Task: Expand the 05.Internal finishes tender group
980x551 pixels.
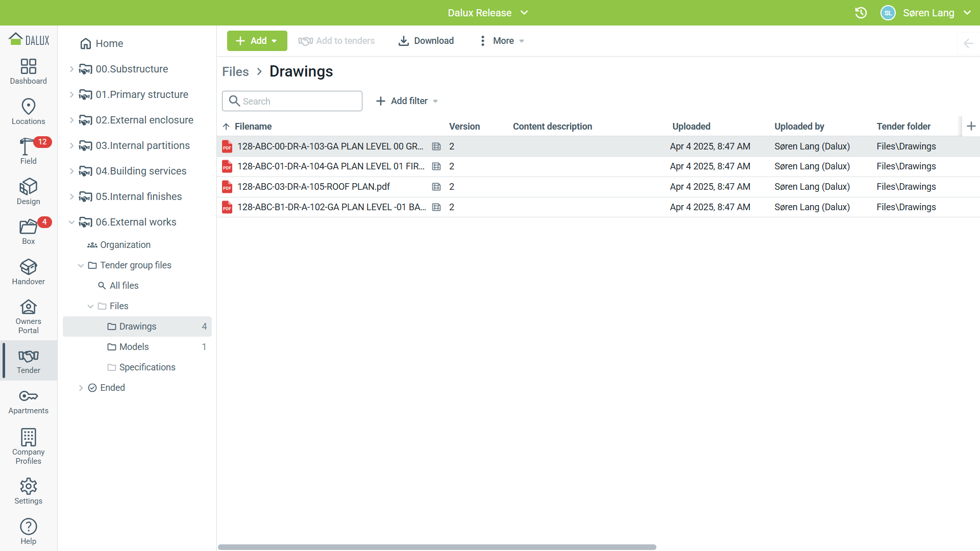Action: [71, 196]
